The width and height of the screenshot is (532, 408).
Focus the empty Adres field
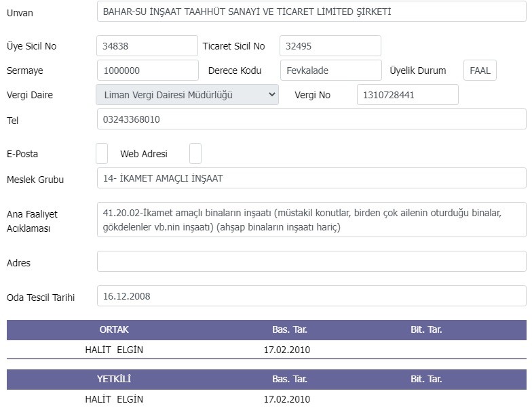311,262
